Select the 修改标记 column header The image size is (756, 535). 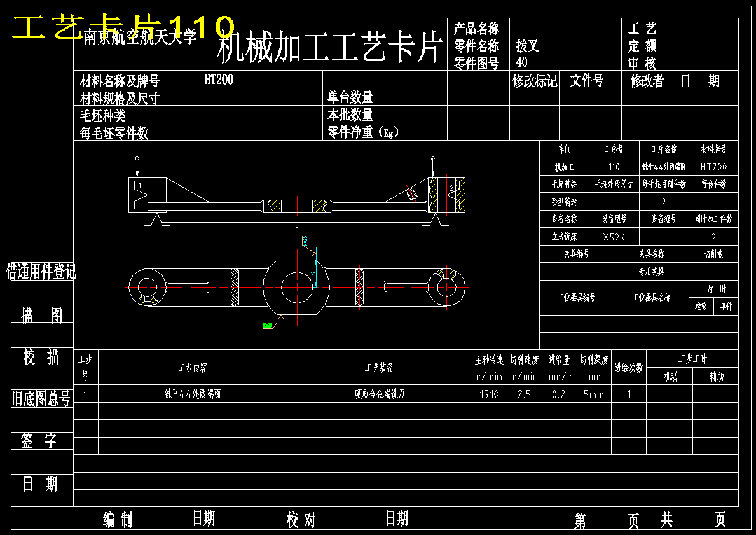[x=535, y=81]
